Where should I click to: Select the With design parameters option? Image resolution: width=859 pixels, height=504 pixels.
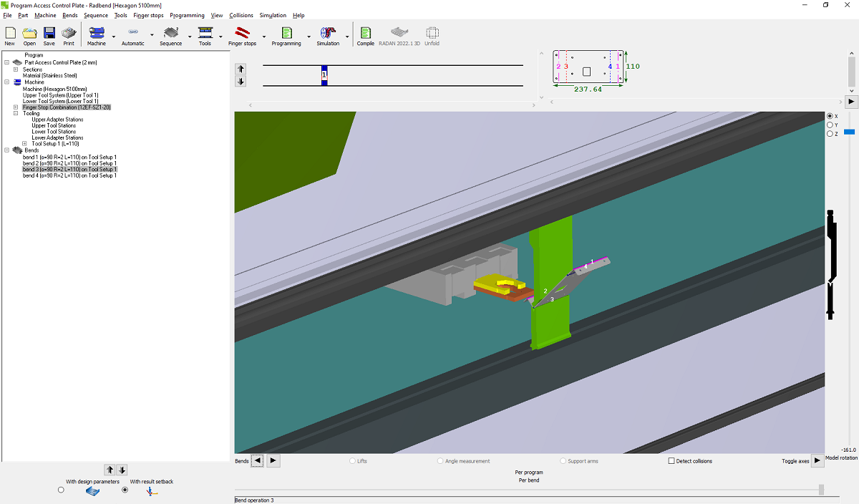tap(61, 490)
